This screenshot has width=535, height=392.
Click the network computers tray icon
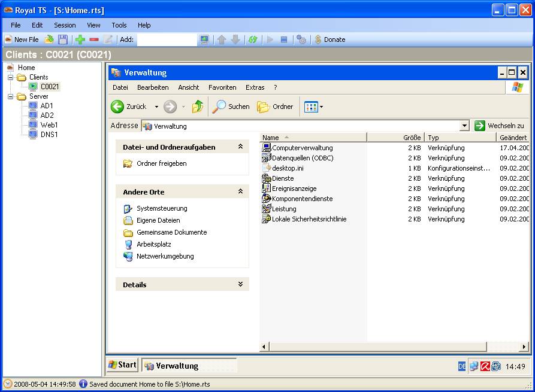pyautogui.click(x=473, y=366)
